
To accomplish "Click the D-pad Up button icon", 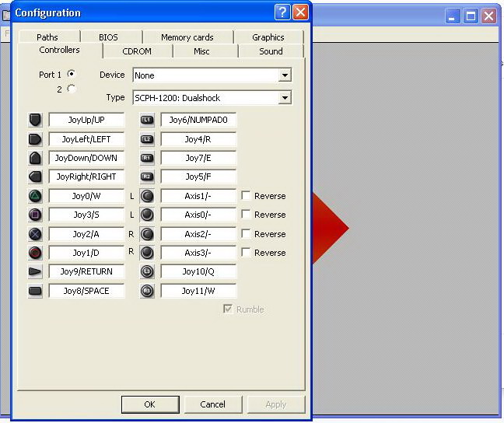I will pyautogui.click(x=35, y=120).
